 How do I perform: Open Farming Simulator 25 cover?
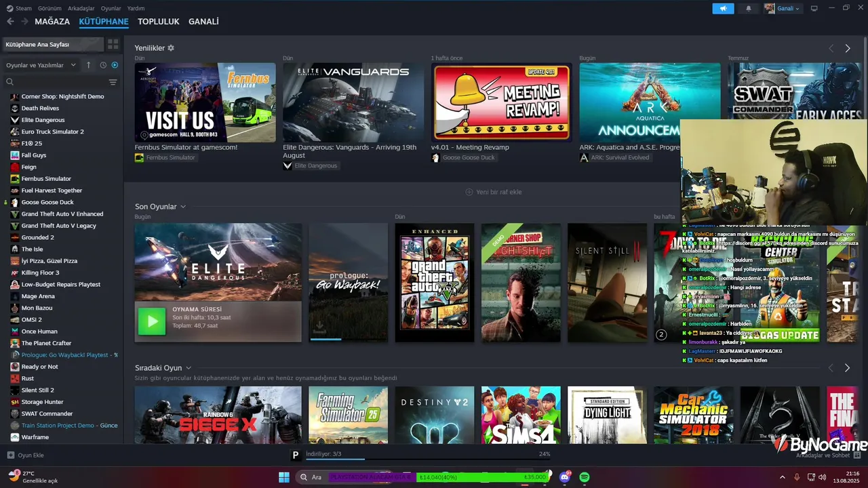point(348,415)
